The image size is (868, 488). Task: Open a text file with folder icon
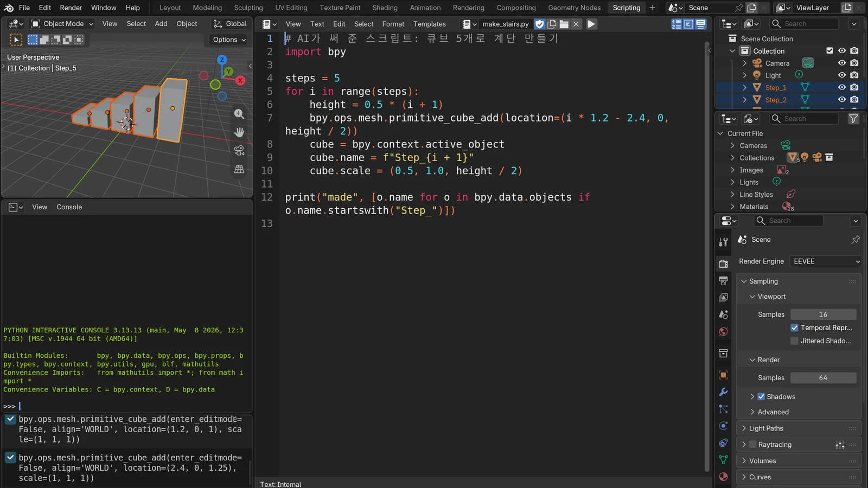tap(564, 24)
